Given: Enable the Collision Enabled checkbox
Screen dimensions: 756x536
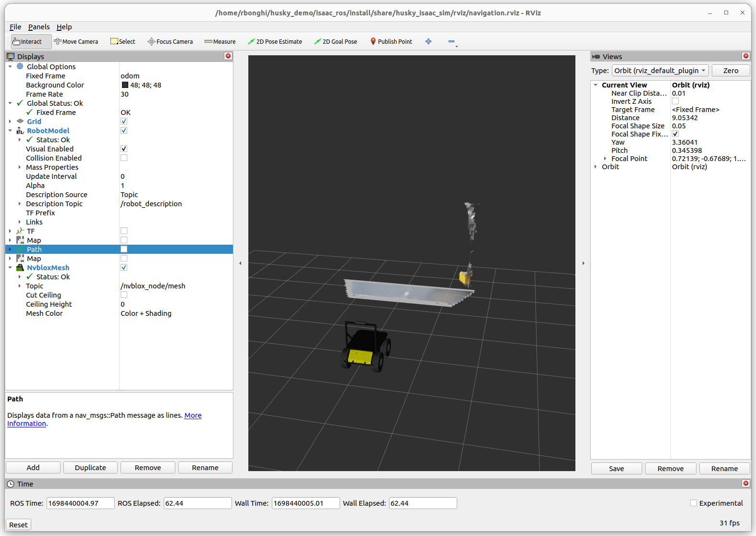Looking at the screenshot, I should tap(124, 158).
